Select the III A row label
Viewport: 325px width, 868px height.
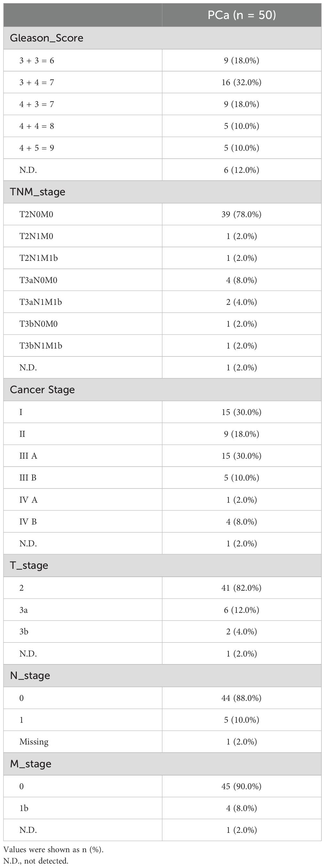[x=28, y=456]
